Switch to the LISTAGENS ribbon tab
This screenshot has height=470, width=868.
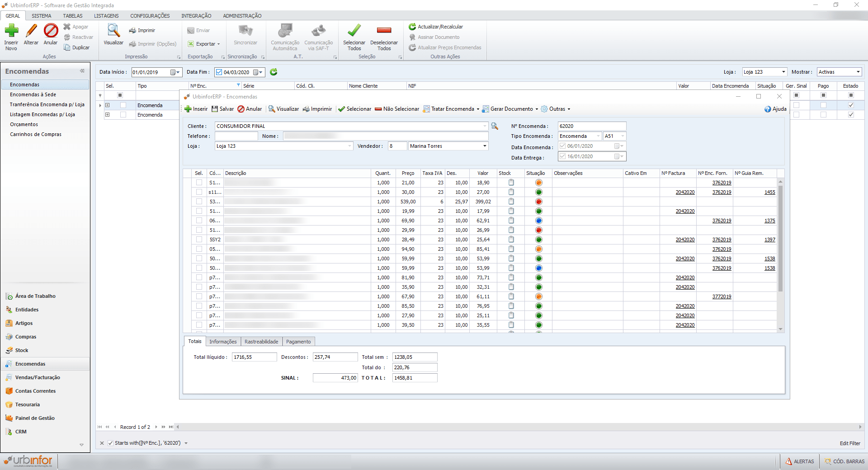[x=106, y=16]
